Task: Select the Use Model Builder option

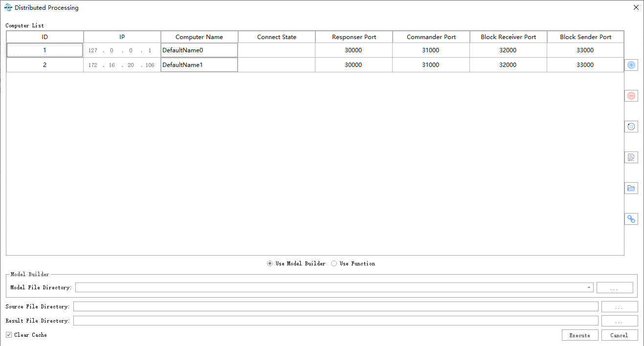Action: pos(269,263)
